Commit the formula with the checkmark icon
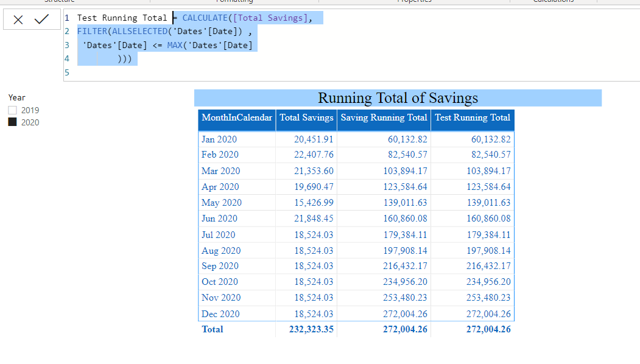This screenshot has height=364, width=640. pyautogui.click(x=41, y=19)
